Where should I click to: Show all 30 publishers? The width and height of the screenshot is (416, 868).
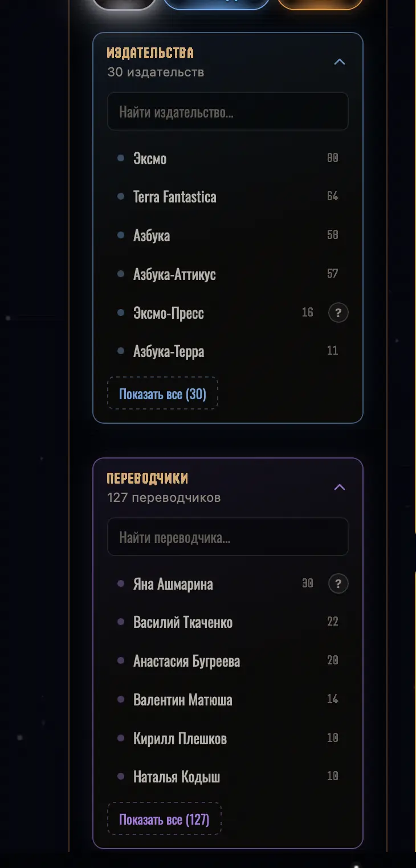162,394
